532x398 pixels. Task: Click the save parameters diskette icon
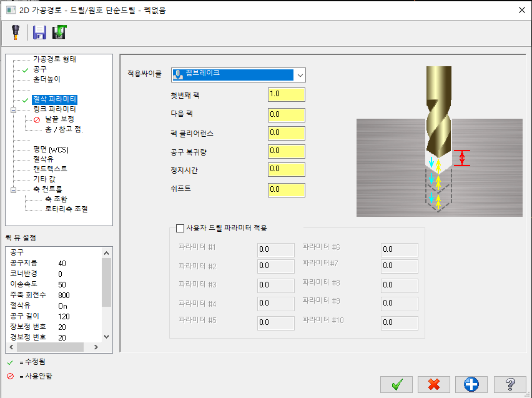(x=39, y=32)
